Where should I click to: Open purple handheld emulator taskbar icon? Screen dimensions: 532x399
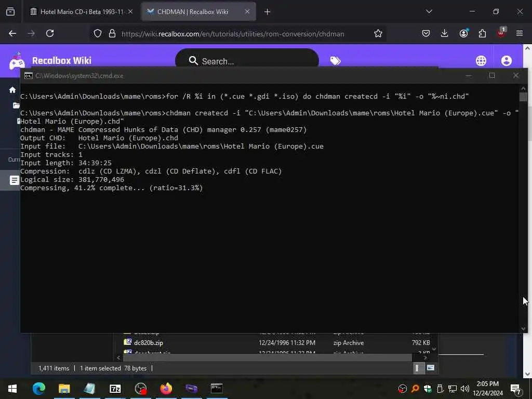click(191, 389)
